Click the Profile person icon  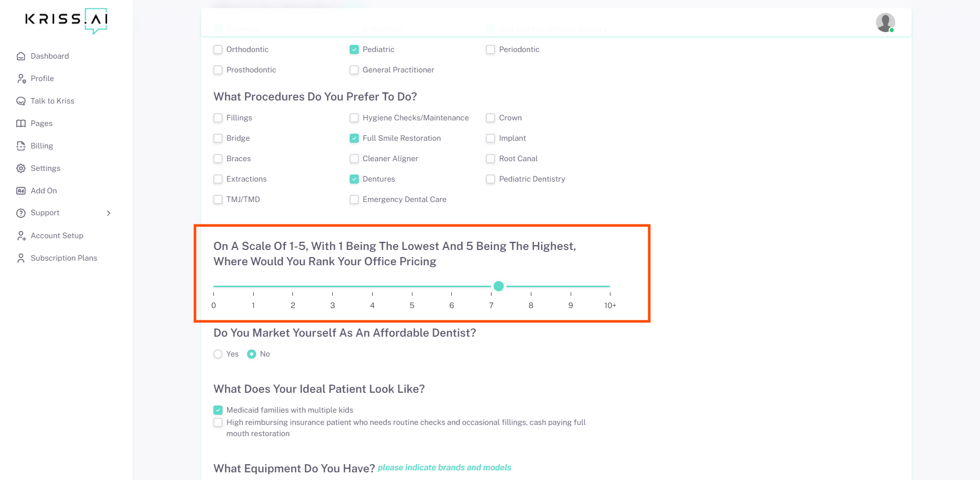[21, 79]
